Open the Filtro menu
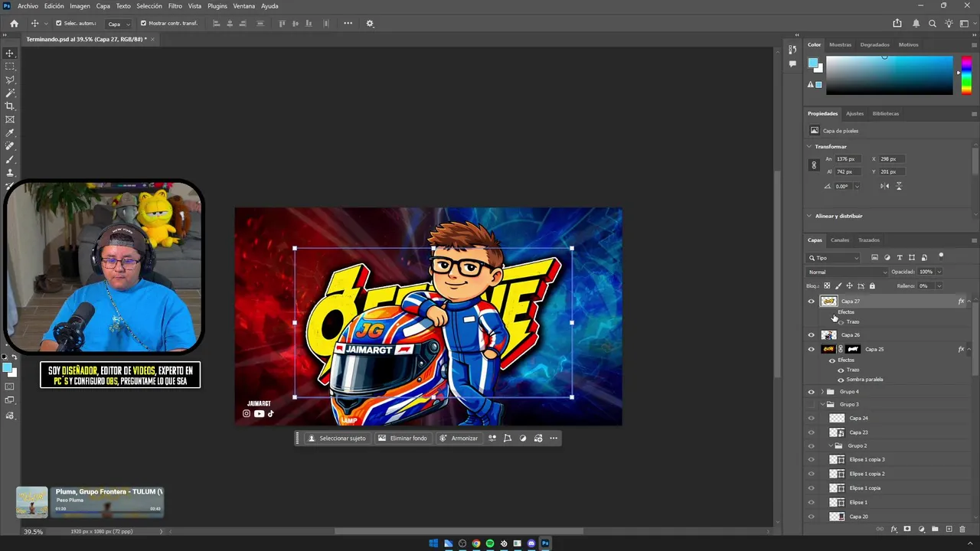 pyautogui.click(x=175, y=6)
